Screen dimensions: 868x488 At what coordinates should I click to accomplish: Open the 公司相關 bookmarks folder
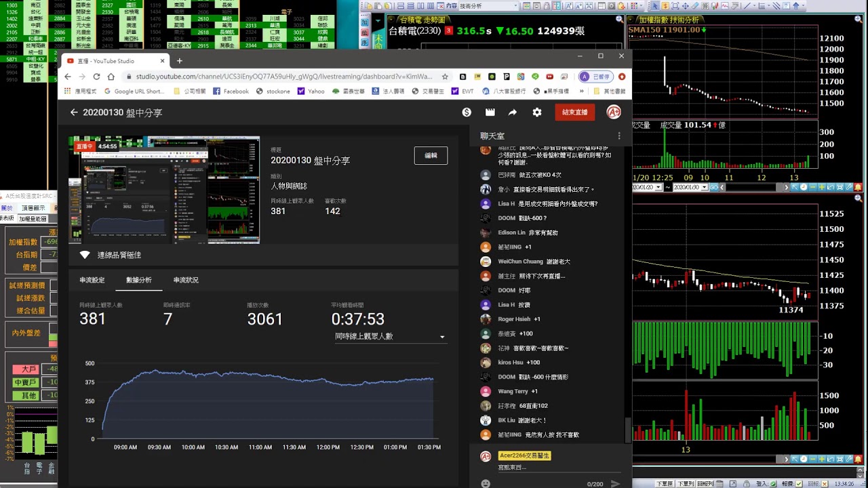(x=190, y=91)
